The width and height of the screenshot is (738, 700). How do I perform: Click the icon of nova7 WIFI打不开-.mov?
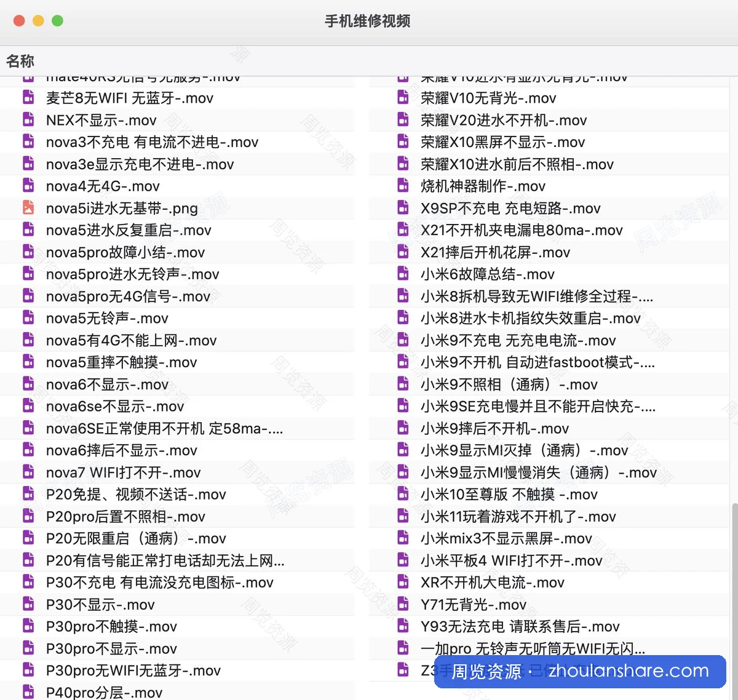click(x=28, y=472)
